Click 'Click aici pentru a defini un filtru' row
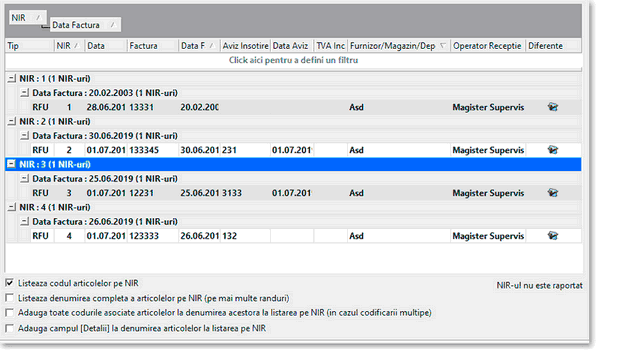This screenshot has height=360, width=617. pos(294,60)
